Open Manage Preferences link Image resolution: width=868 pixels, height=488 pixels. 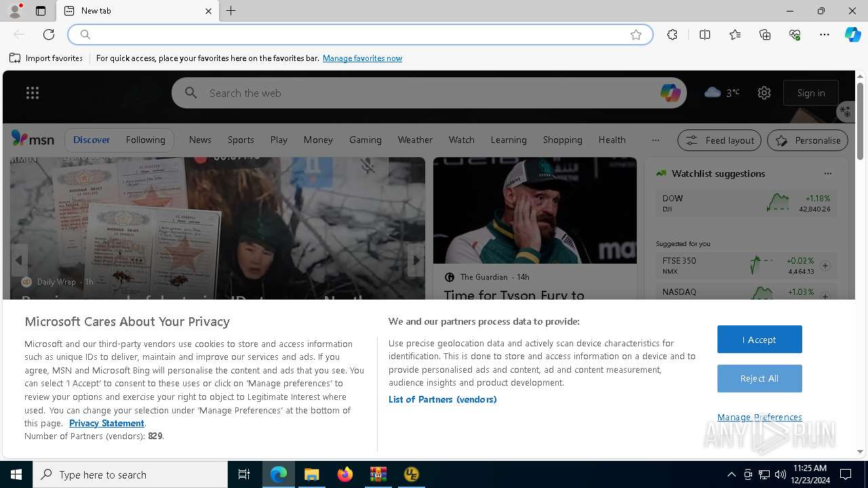759,417
